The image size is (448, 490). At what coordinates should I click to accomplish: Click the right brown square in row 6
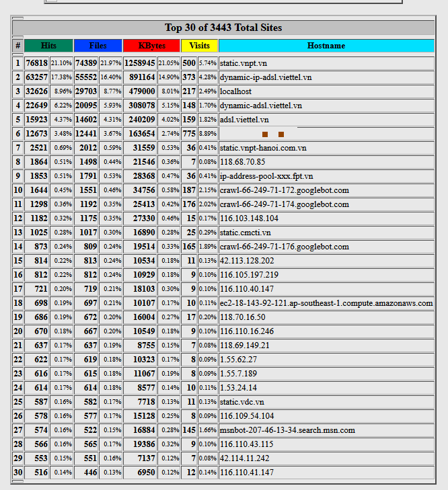pyautogui.click(x=281, y=134)
